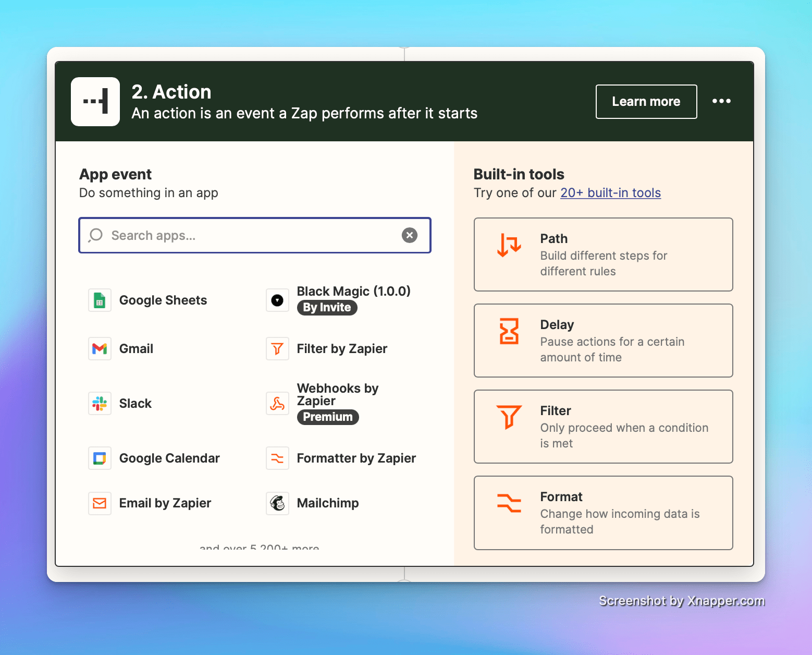Focus the Search apps input field
Screen dimensions: 812x655
(255, 235)
